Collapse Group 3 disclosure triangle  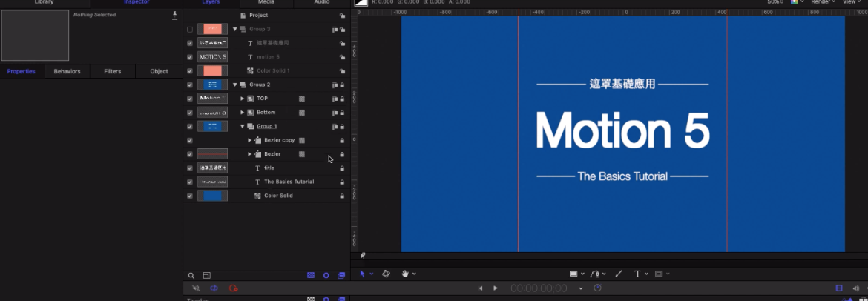(234, 29)
